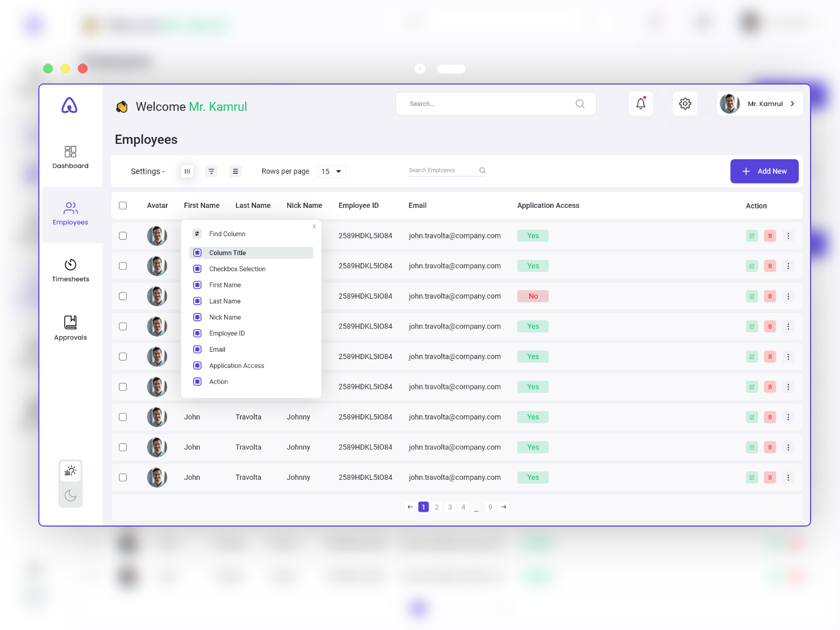Viewport: 840px width, 630px height.
Task: Click the delete icon in the No row
Action: click(770, 296)
